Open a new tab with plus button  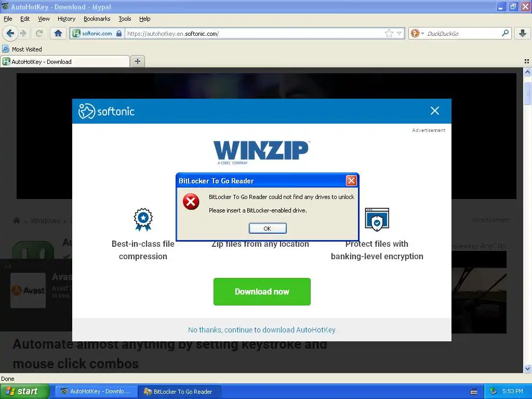click(x=137, y=61)
